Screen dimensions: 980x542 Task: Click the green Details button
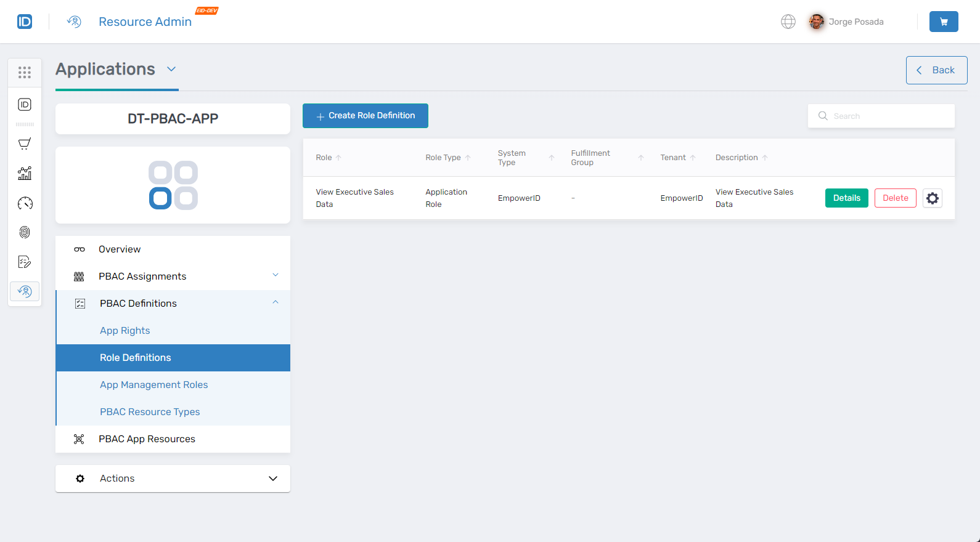846,198
